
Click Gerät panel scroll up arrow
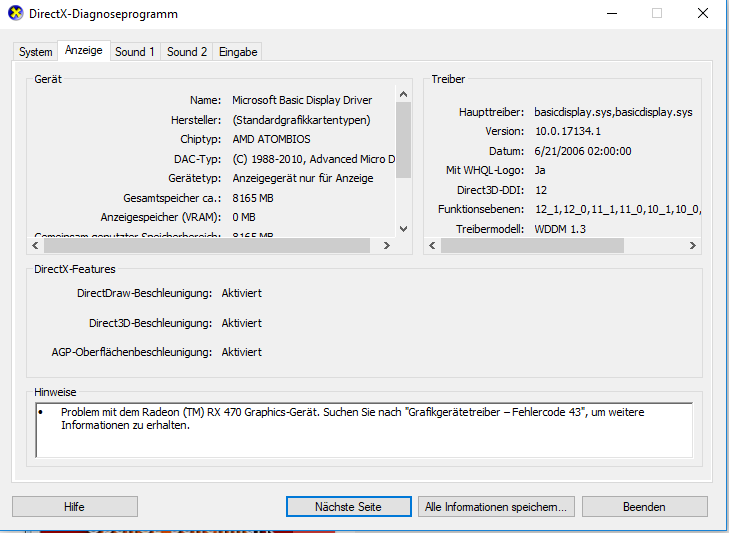(404, 94)
